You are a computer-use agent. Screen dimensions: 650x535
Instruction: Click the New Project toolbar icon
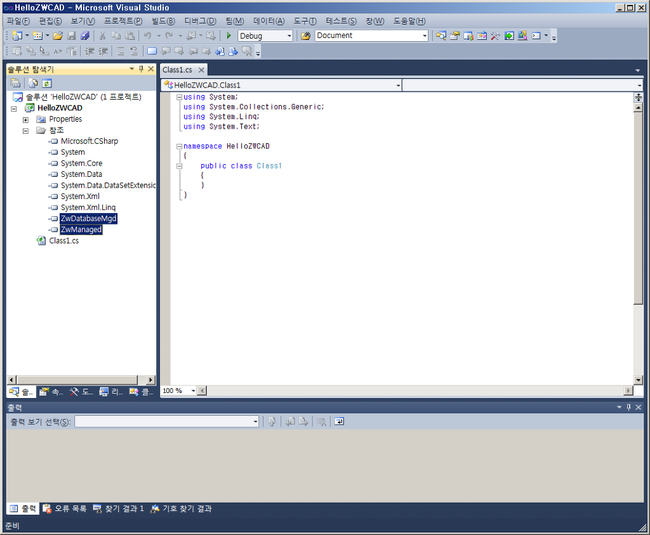(x=17, y=36)
